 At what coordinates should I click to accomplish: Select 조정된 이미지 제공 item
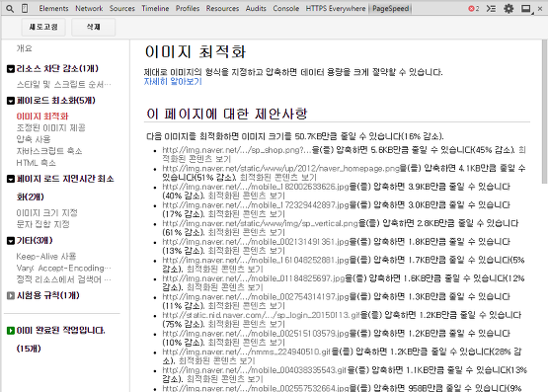click(50, 127)
